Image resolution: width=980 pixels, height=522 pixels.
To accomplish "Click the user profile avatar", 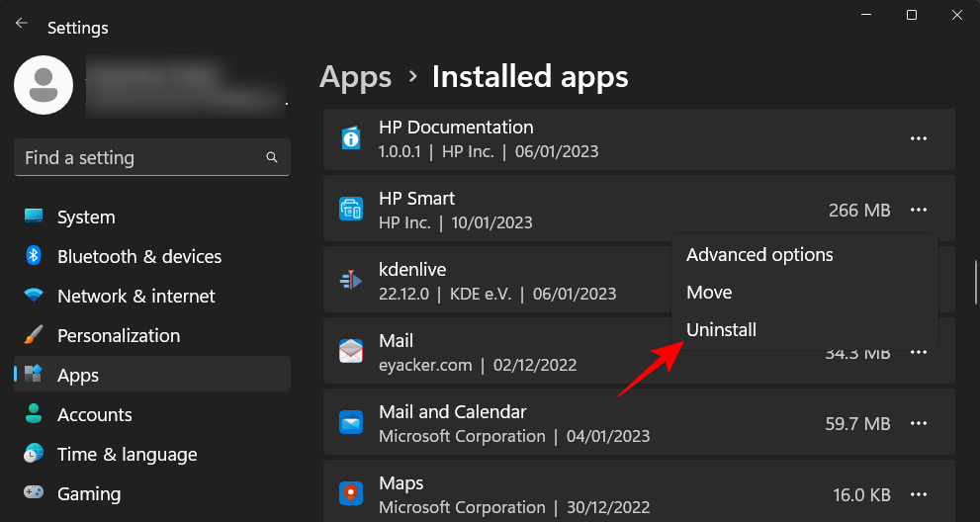I will [x=43, y=85].
